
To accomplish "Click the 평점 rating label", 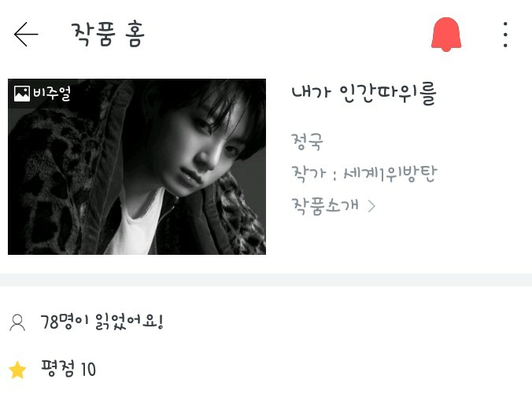I will click(x=57, y=369).
